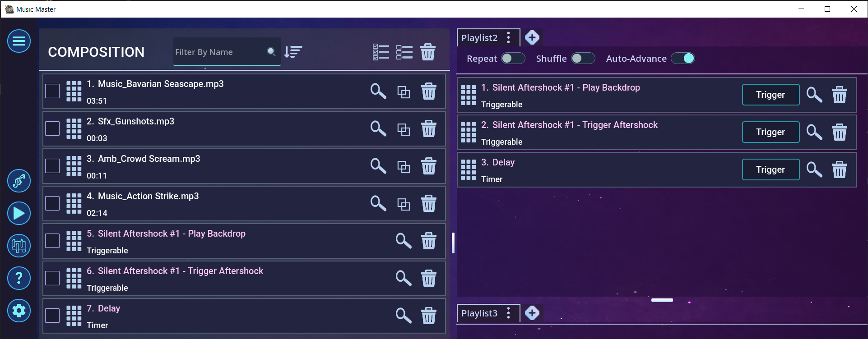Open Playlist2 three-dot options menu
868x339 pixels.
coord(509,38)
